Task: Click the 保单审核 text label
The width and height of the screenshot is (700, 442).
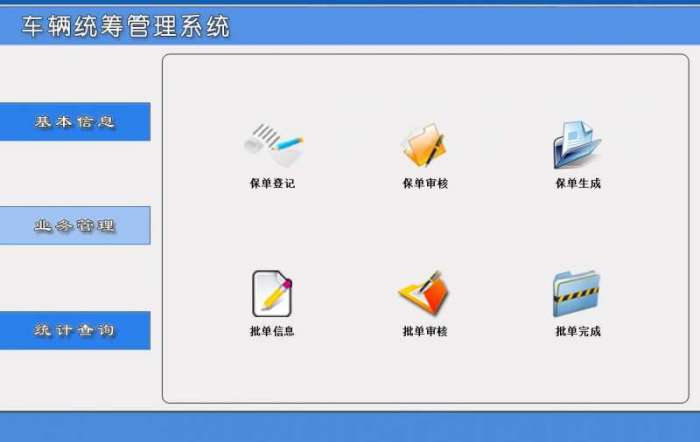Action: (x=425, y=183)
